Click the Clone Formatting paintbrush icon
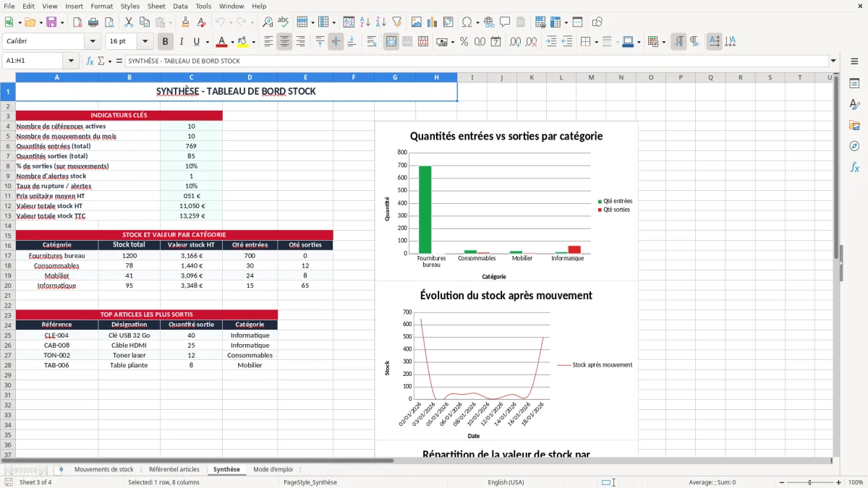This screenshot has height=488, width=868. (x=185, y=22)
